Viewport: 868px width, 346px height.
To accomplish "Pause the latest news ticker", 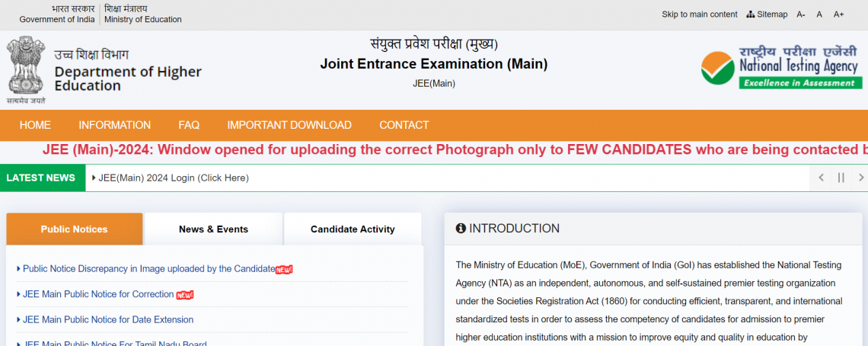I will click(841, 178).
